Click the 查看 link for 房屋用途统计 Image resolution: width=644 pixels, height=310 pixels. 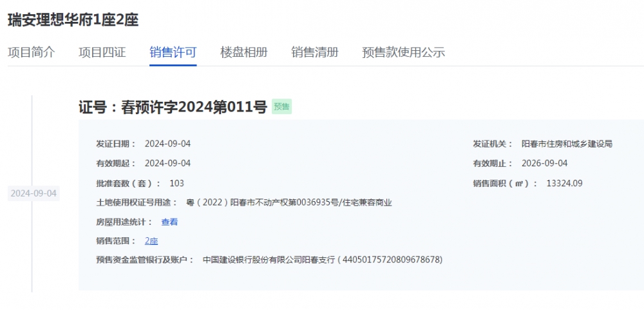169,222
